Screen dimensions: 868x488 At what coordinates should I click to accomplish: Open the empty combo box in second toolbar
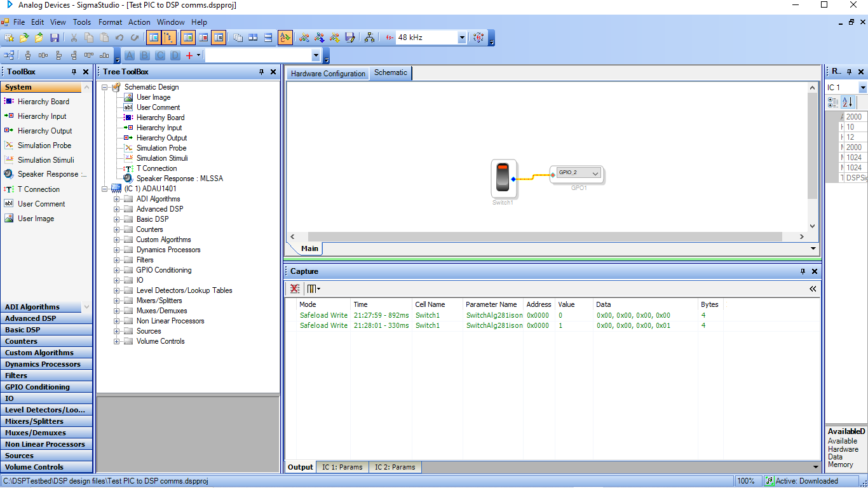316,55
